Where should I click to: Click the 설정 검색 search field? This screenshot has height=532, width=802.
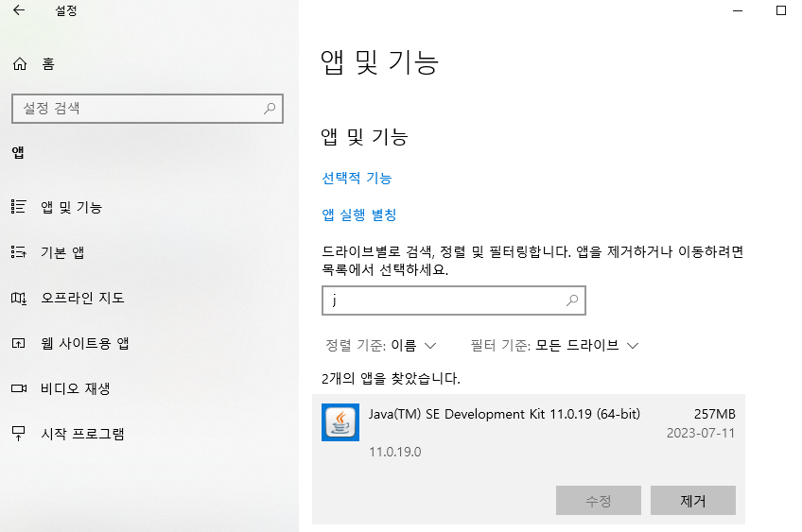click(148, 109)
